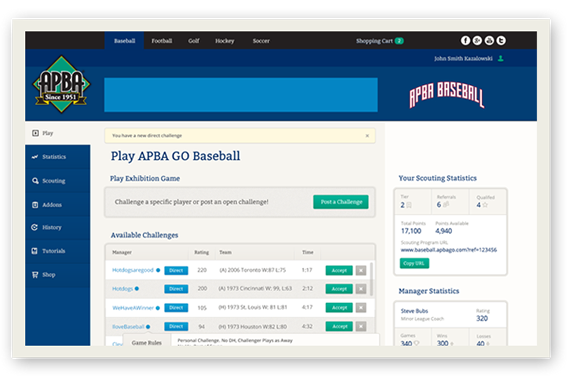Click the blue banner ad area
Image resolution: width=568 pixels, height=376 pixels.
(x=241, y=95)
